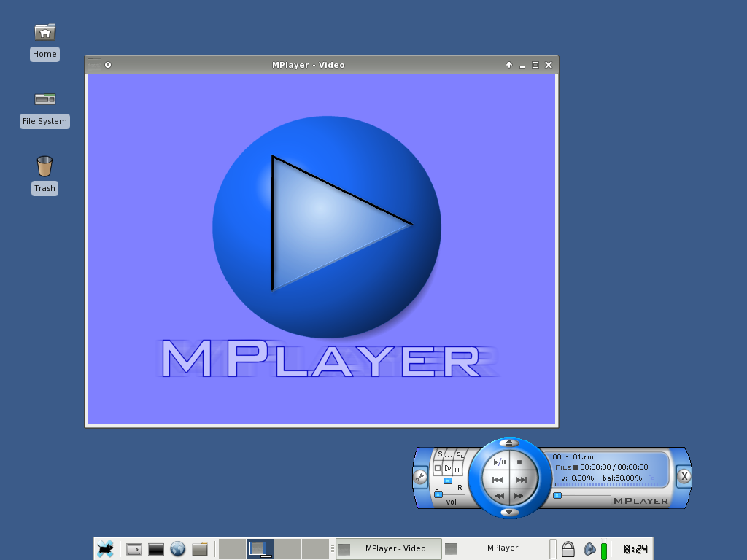Click the panel clock showing 8:24
Viewport: 747px width, 560px height.
pos(635,549)
